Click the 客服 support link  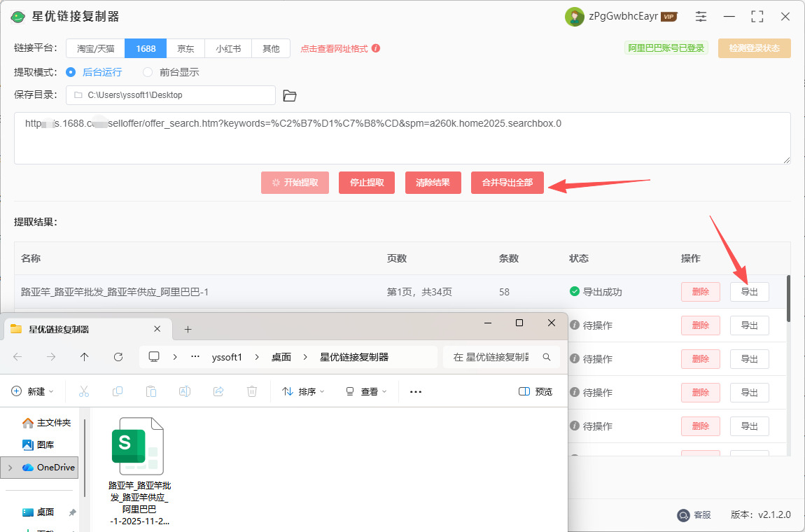[x=702, y=515]
